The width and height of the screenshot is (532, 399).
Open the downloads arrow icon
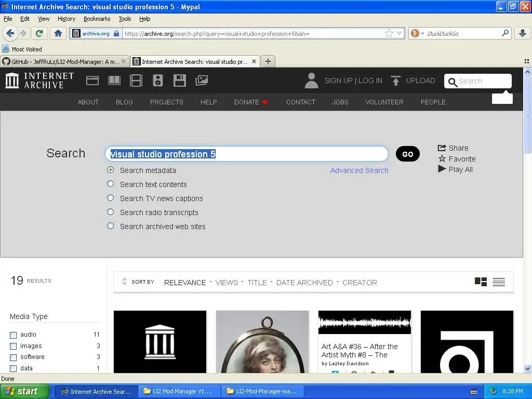coord(523,33)
